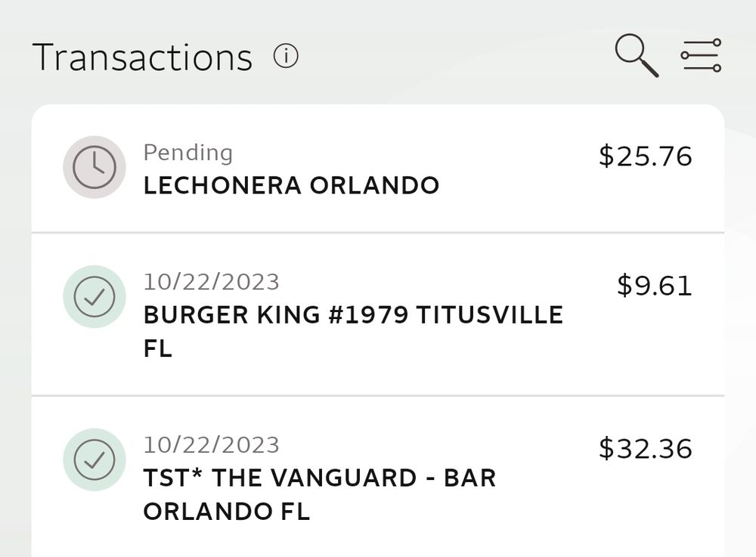
Task: Select the $25.76 pending amount
Action: coord(645,156)
